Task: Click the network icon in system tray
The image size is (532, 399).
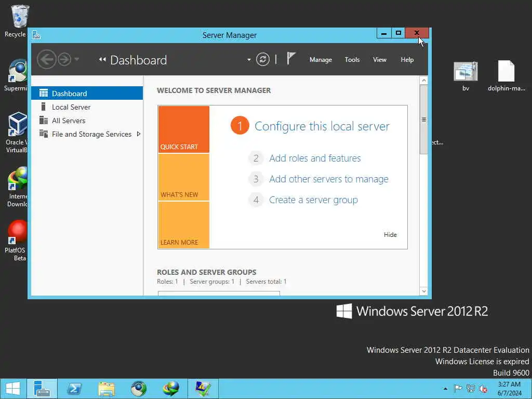Action: coord(471,389)
